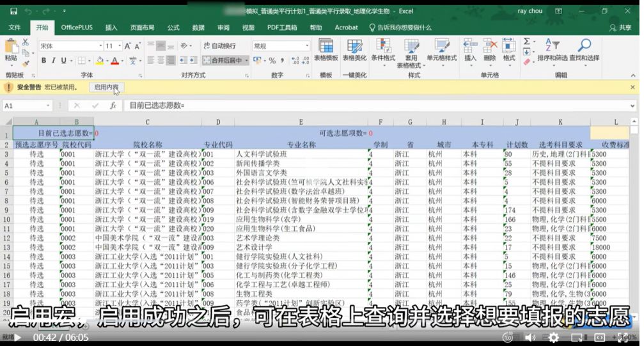
Task: Click the 共享 (Share) button
Action: [619, 28]
